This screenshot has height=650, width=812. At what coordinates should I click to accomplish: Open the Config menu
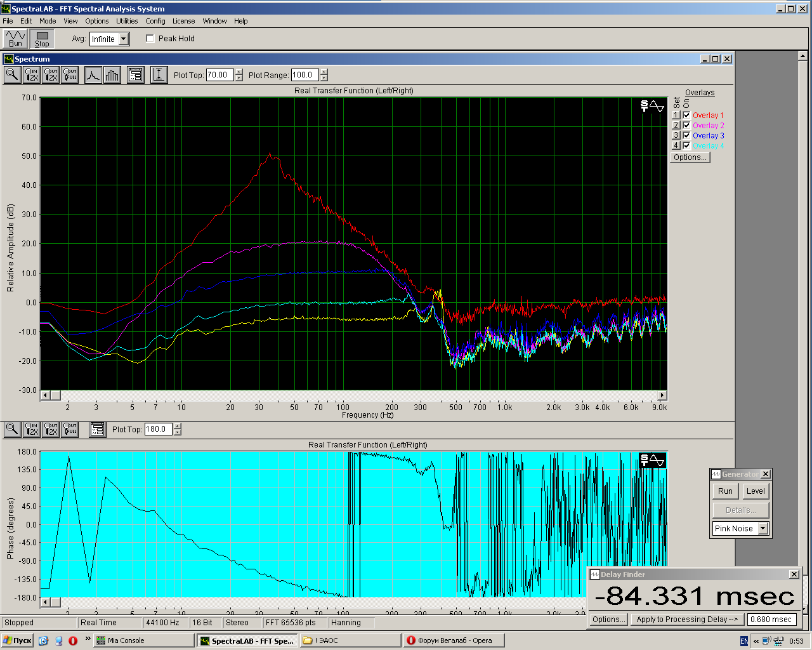pos(155,21)
